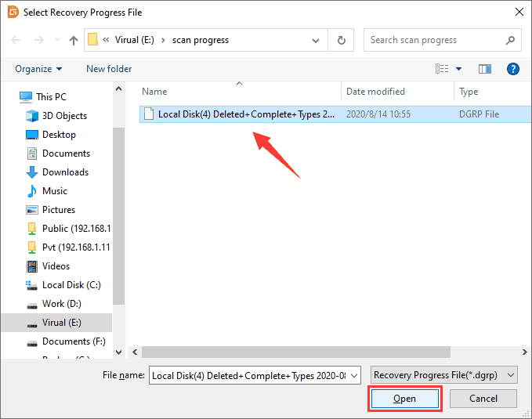Image resolution: width=532 pixels, height=419 pixels.
Task: Open the Work (D:) drive
Action: [x=61, y=304]
